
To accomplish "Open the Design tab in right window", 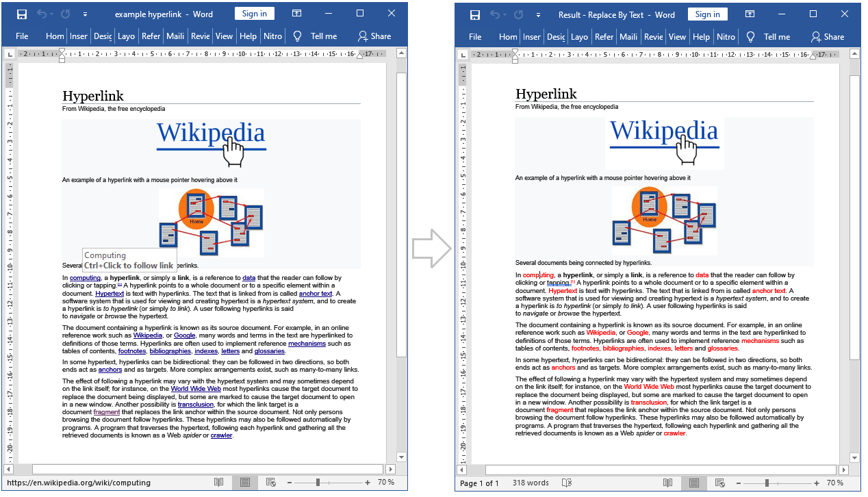I will coord(556,36).
